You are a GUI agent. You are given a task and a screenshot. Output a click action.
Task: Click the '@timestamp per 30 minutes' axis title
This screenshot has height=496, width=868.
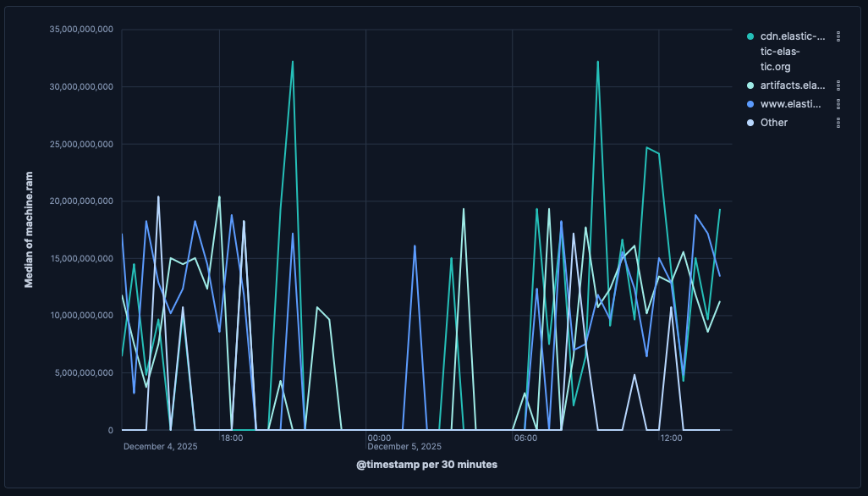426,465
